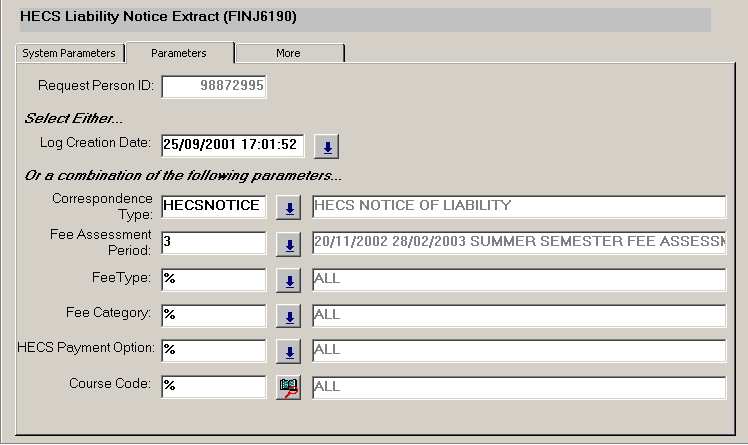748x445 pixels.
Task: Open the Log Creation Date arrow list
Action: click(327, 147)
